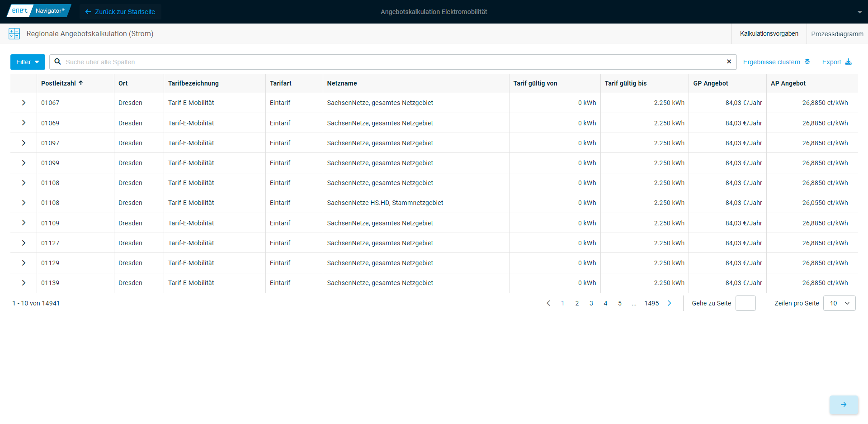
Task: Click the calculation grid icon beside page title
Action: [x=14, y=33]
